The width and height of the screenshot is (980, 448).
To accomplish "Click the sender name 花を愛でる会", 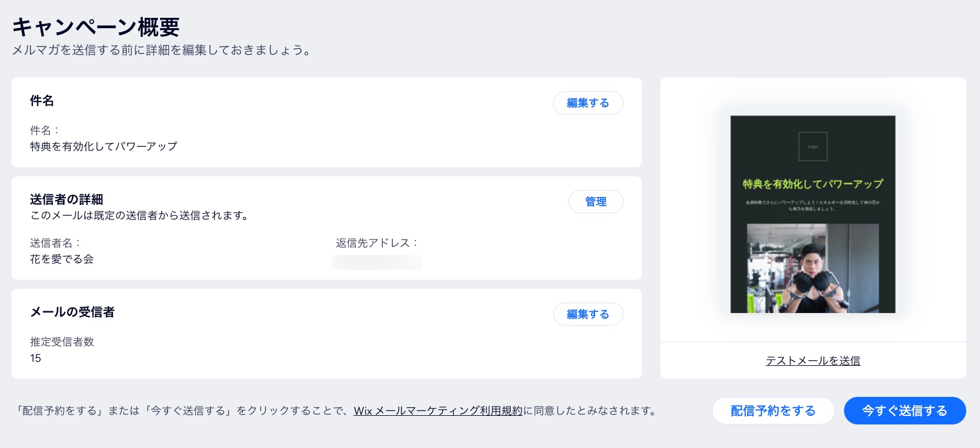I will (x=61, y=259).
